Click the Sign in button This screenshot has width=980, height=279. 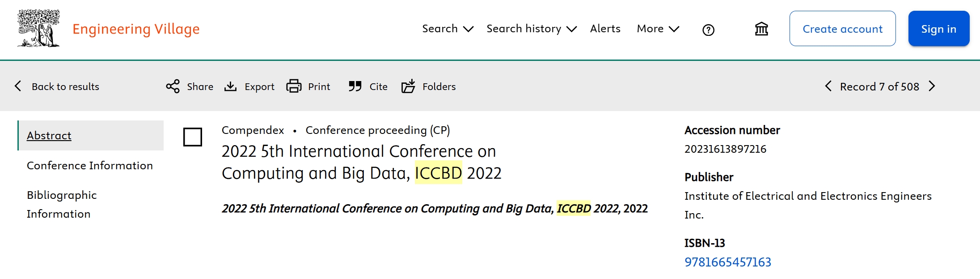[x=938, y=29]
